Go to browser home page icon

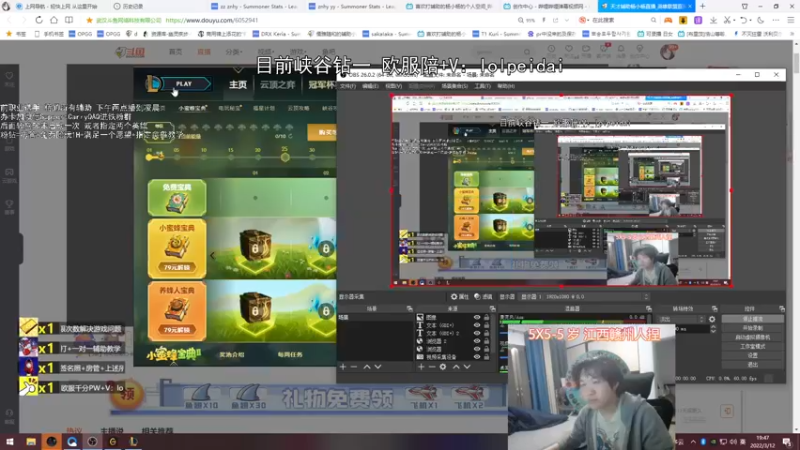54,20
